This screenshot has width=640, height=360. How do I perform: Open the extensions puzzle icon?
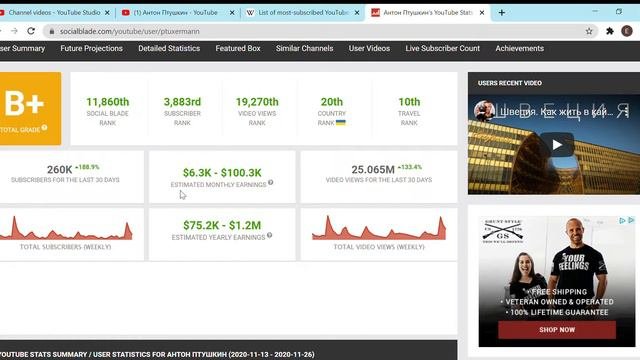[610, 31]
